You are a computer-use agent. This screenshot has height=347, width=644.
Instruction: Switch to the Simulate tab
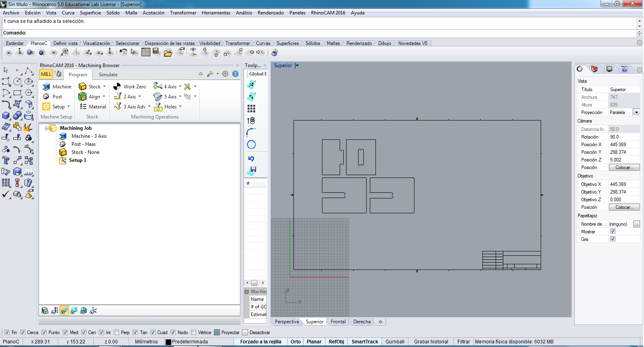108,75
